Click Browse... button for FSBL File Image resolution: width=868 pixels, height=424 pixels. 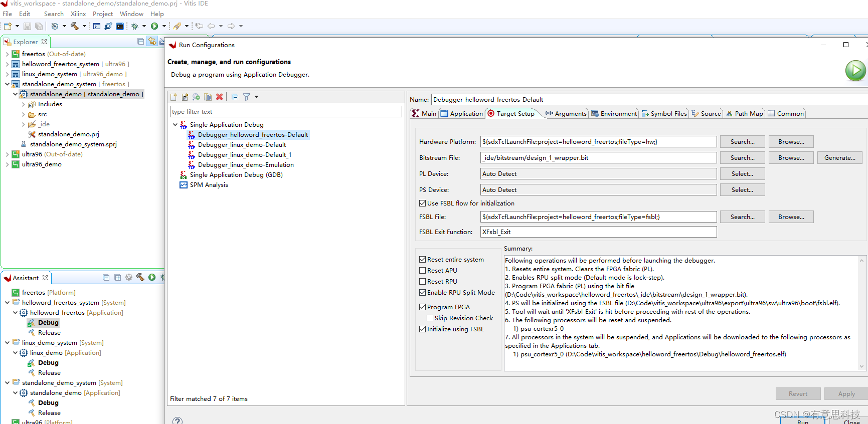point(791,217)
